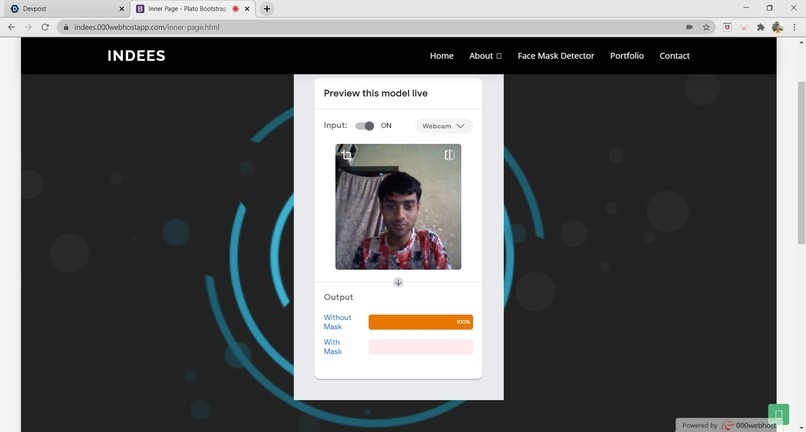Open the Portfolio nav item
The image size is (806, 432).
click(627, 56)
